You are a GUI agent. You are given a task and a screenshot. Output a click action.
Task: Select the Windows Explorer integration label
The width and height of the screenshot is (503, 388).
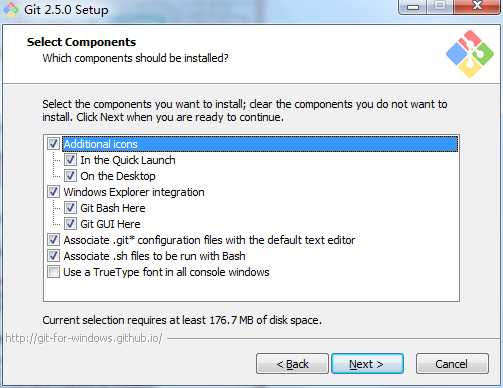[x=134, y=192]
